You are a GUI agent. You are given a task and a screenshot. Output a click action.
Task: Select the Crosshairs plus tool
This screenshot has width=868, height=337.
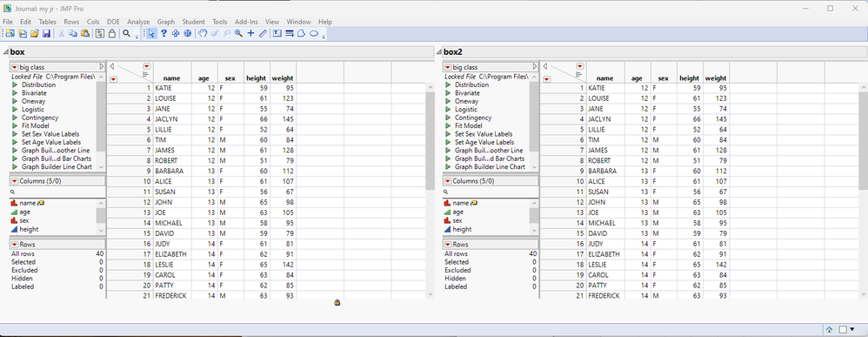[250, 34]
